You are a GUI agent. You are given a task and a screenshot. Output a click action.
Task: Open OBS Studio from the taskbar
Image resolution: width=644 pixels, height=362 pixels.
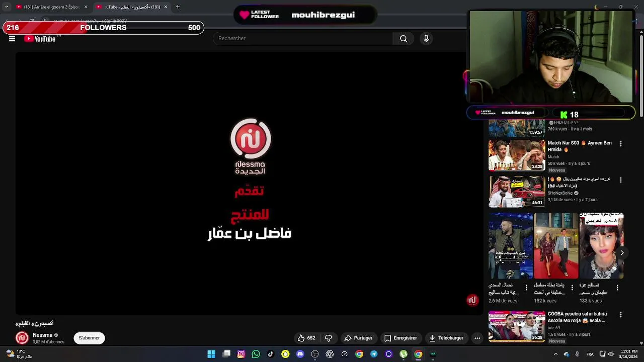tap(315, 354)
